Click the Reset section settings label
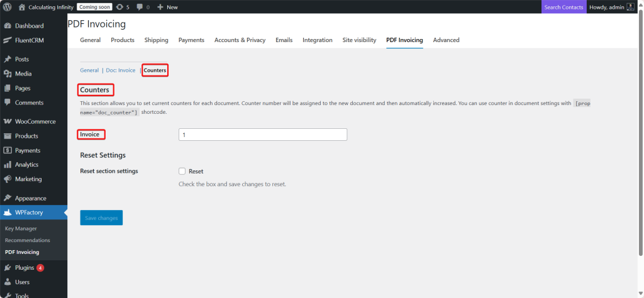The height and width of the screenshot is (298, 644). pyautogui.click(x=109, y=171)
